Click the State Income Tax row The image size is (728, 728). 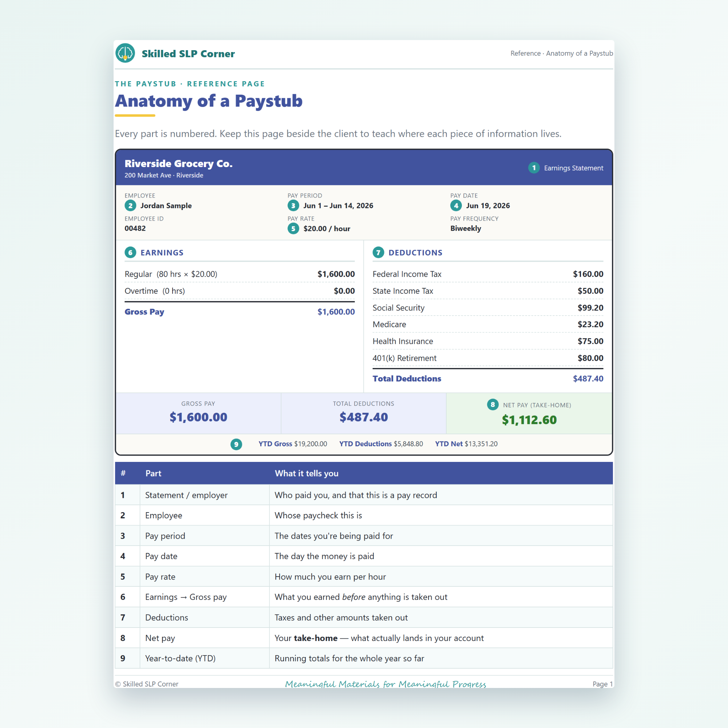[488, 291]
